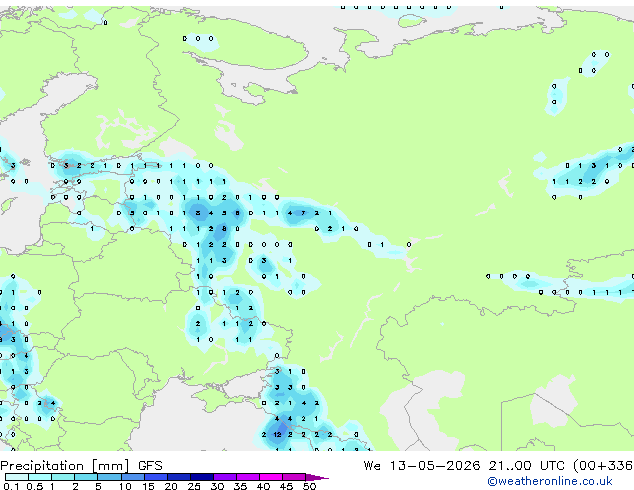634x490 pixels.
Task: Click the Precipitation [mm] title text
Action: [x=65, y=466]
